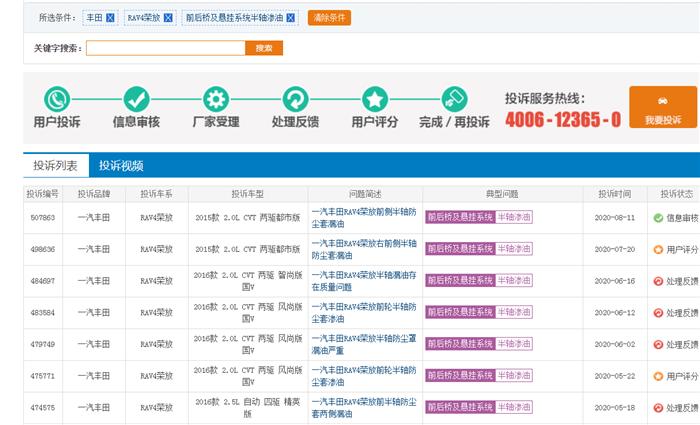Click 前后桥及悬挂系统 tag in row 507863
Screen dimensions: 700x425
pyautogui.click(x=460, y=217)
